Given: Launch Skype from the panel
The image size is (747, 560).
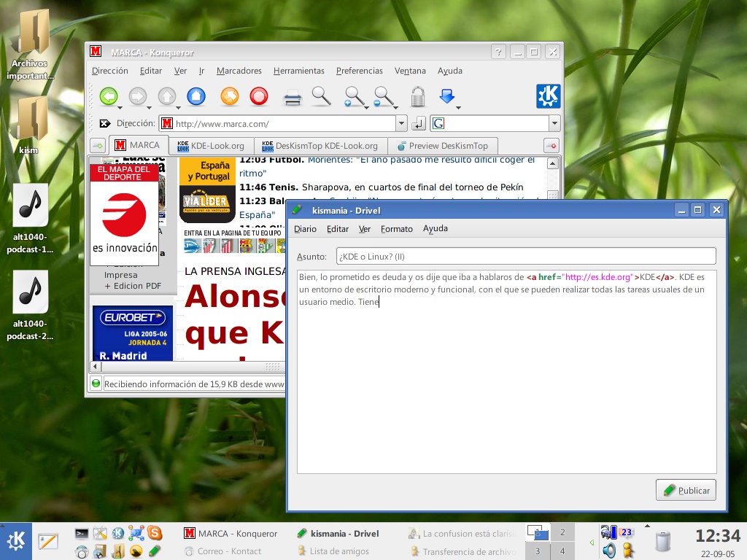Looking at the screenshot, I should (155, 533).
